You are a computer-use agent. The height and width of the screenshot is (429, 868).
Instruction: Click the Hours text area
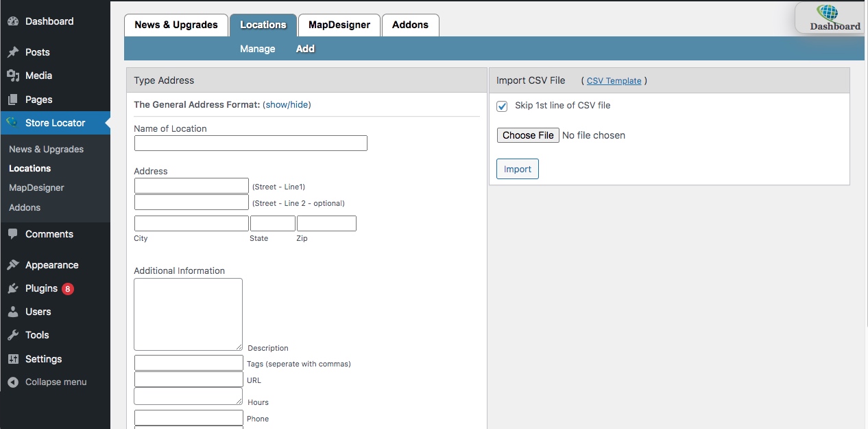point(189,396)
